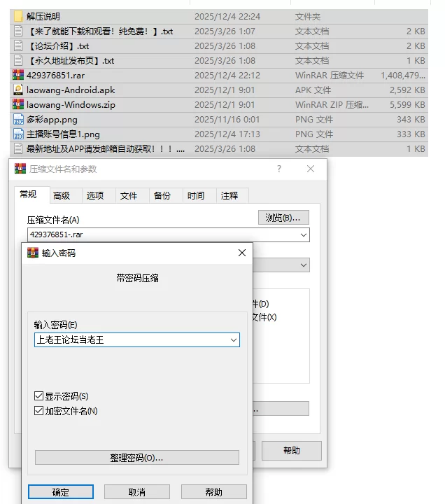
Task: Select file name laowang-Windows.zip
Action: [x=71, y=105]
